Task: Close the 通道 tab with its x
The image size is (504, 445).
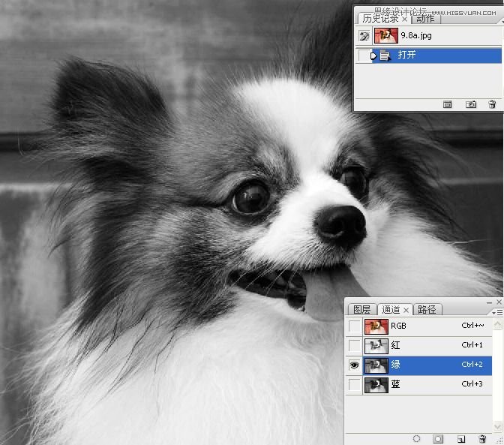Action: (x=406, y=310)
